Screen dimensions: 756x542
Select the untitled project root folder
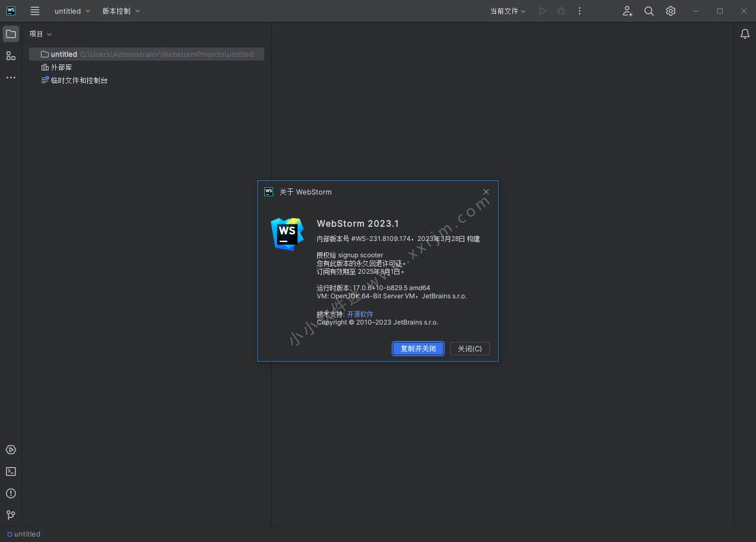point(146,54)
